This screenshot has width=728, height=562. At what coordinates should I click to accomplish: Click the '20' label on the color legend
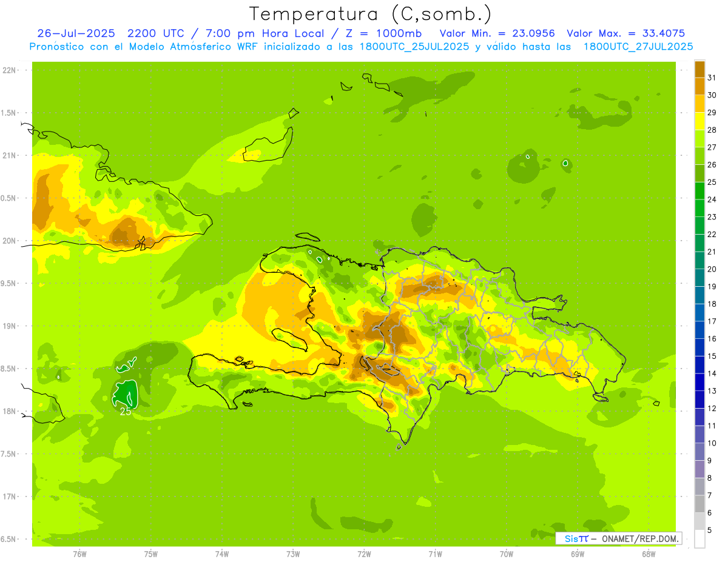pos(712,269)
